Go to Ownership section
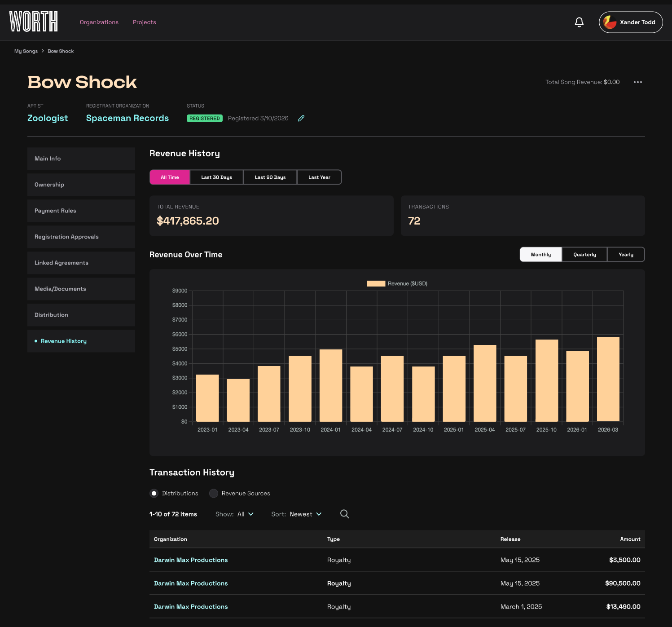Image resolution: width=672 pixels, height=627 pixels. pyautogui.click(x=81, y=185)
